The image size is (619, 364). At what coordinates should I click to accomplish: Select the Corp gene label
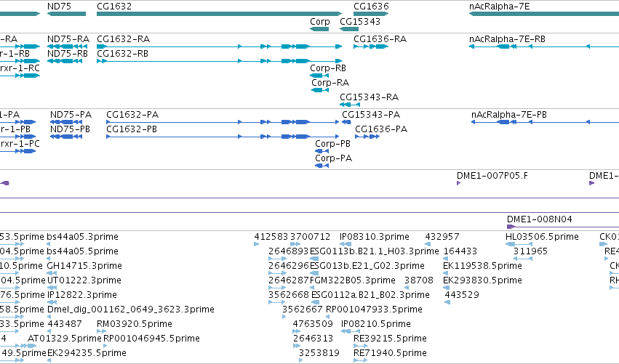320,22
